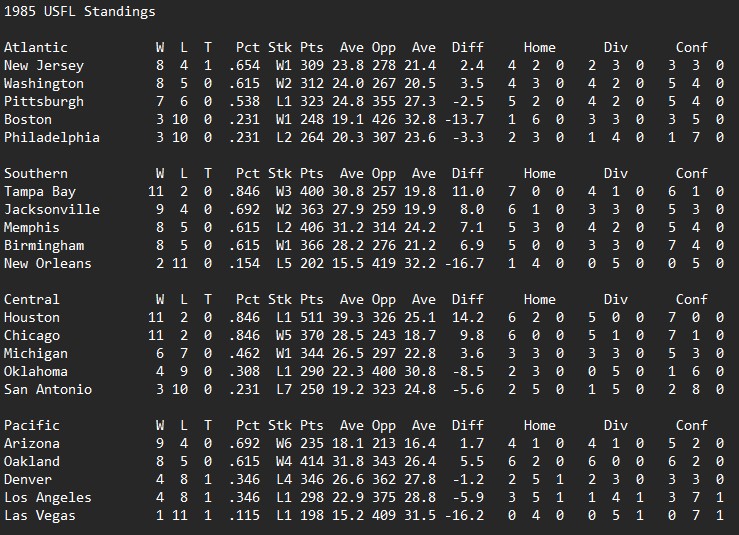
Task: Click the Houston team name
Action: [x=32, y=317]
